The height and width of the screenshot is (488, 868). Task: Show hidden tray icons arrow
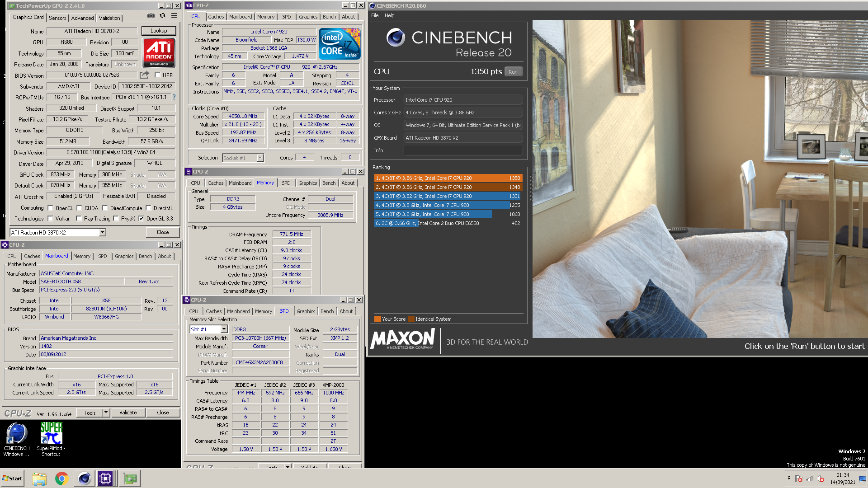(789, 478)
